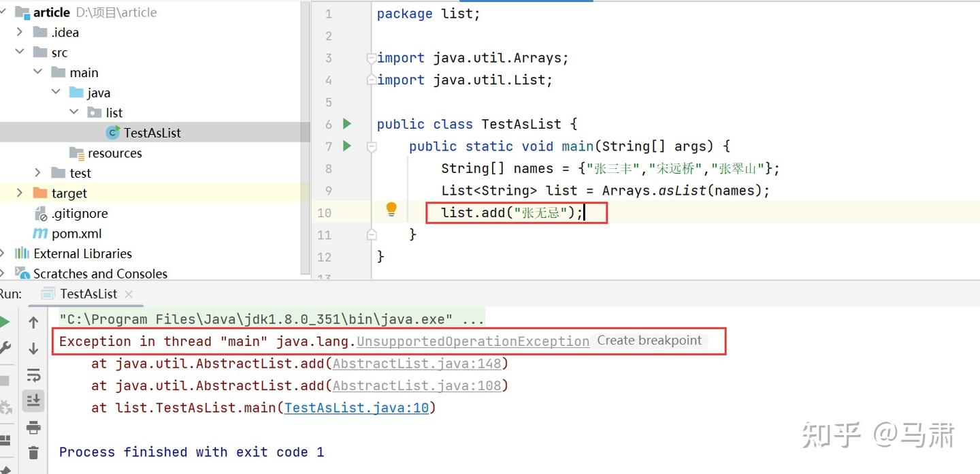This screenshot has height=474, width=980.
Task: Click the Print console output icon
Action: click(33, 428)
